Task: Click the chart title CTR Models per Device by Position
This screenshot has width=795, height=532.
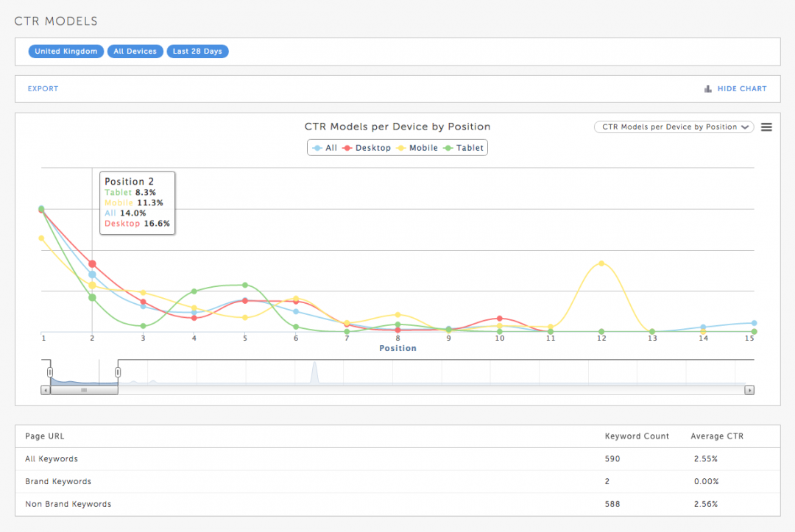Action: 397,127
